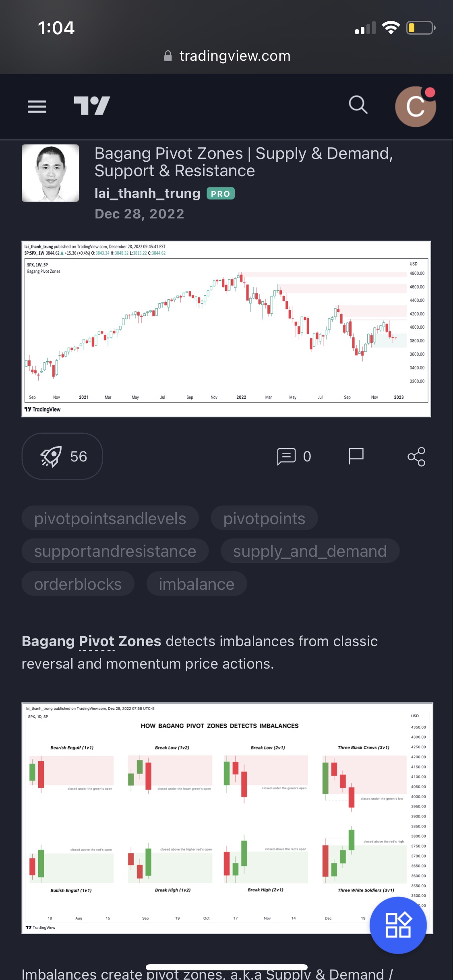The width and height of the screenshot is (453, 980).
Task: Select the pivotpoints tag
Action: [x=264, y=519]
